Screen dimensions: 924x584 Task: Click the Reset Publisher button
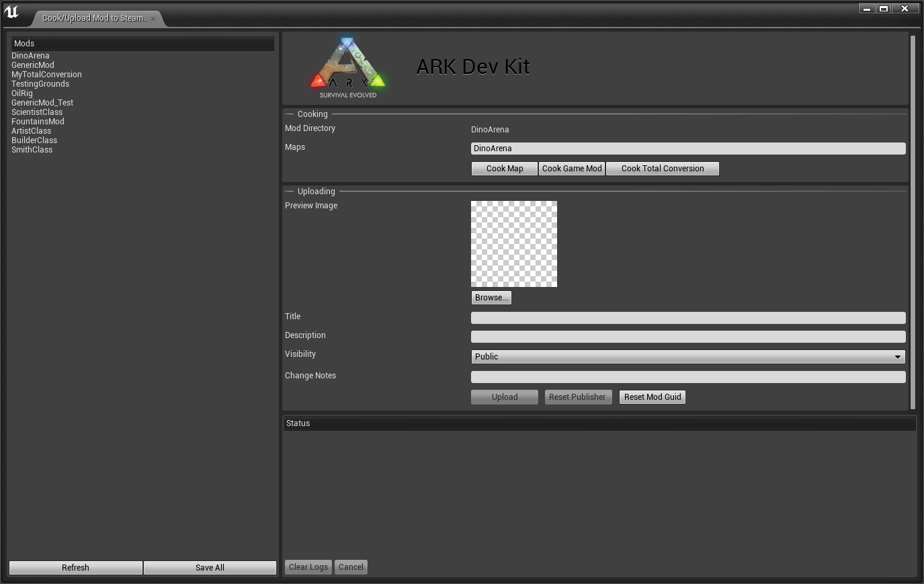point(577,397)
